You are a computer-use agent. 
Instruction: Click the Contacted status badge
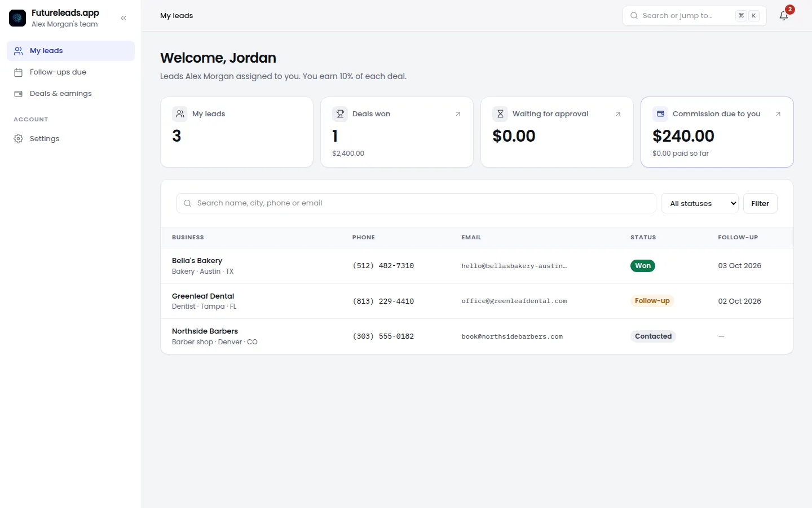pos(653,336)
